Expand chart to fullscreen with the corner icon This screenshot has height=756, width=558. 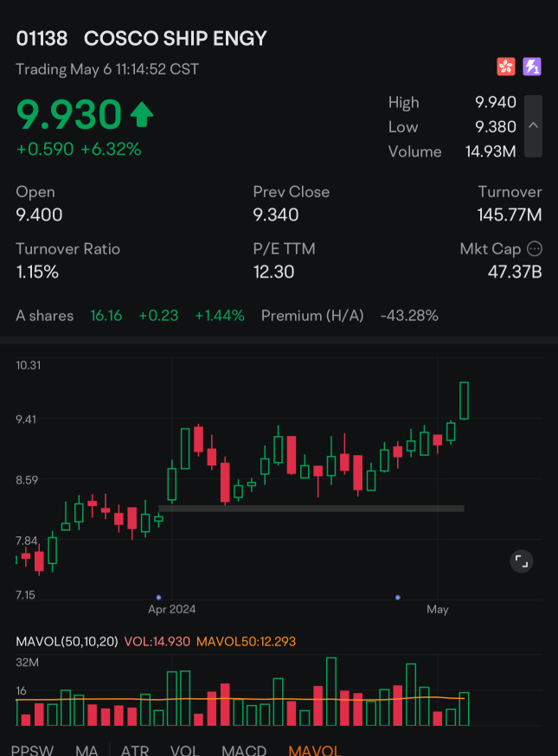click(x=522, y=561)
